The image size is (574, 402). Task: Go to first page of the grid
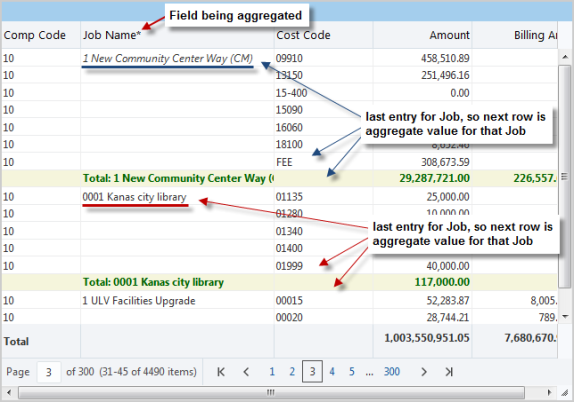tap(221, 372)
